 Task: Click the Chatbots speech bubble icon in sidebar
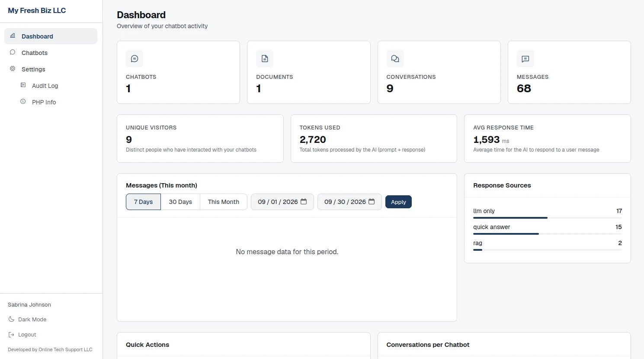(x=13, y=52)
